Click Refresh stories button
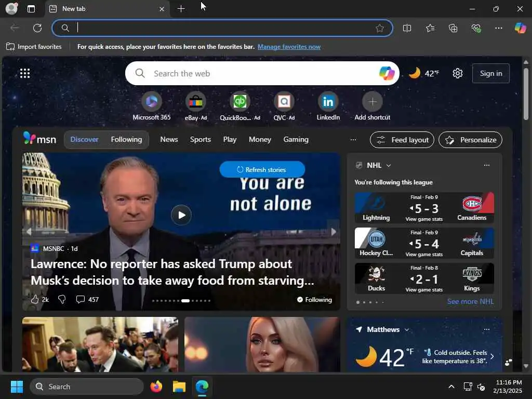The width and height of the screenshot is (532, 399). (x=262, y=169)
